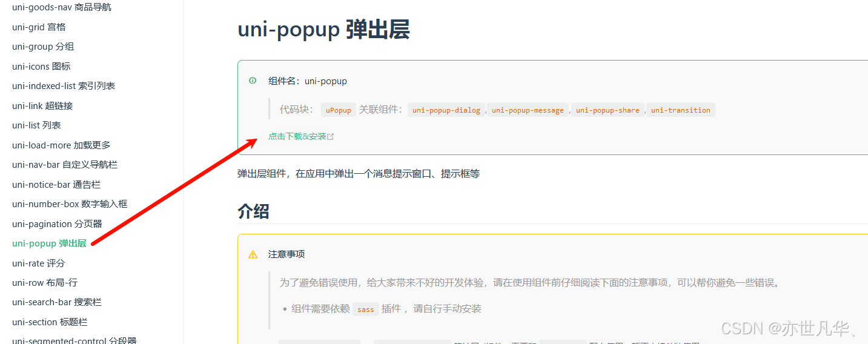Image resolution: width=868 pixels, height=344 pixels.
Task: Click the sass code tag
Action: [366, 309]
